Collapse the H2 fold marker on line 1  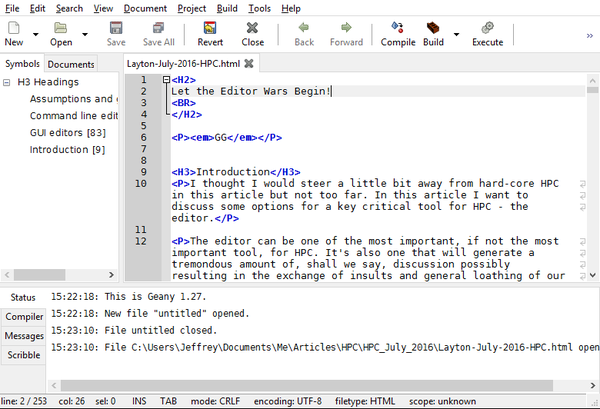click(166, 80)
